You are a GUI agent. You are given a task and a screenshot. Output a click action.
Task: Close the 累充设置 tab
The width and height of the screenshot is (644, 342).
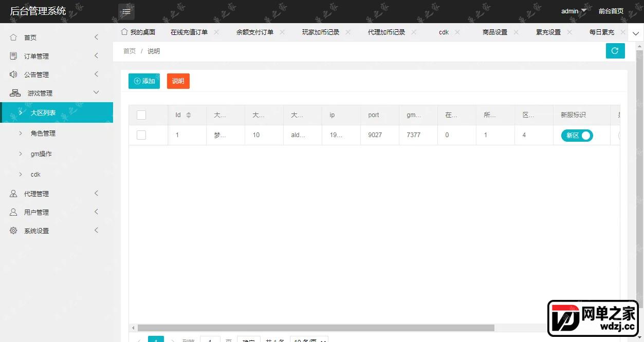tap(569, 32)
